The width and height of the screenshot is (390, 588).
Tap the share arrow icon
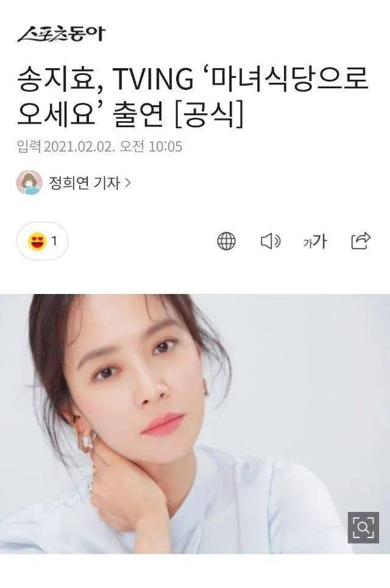[x=361, y=241]
